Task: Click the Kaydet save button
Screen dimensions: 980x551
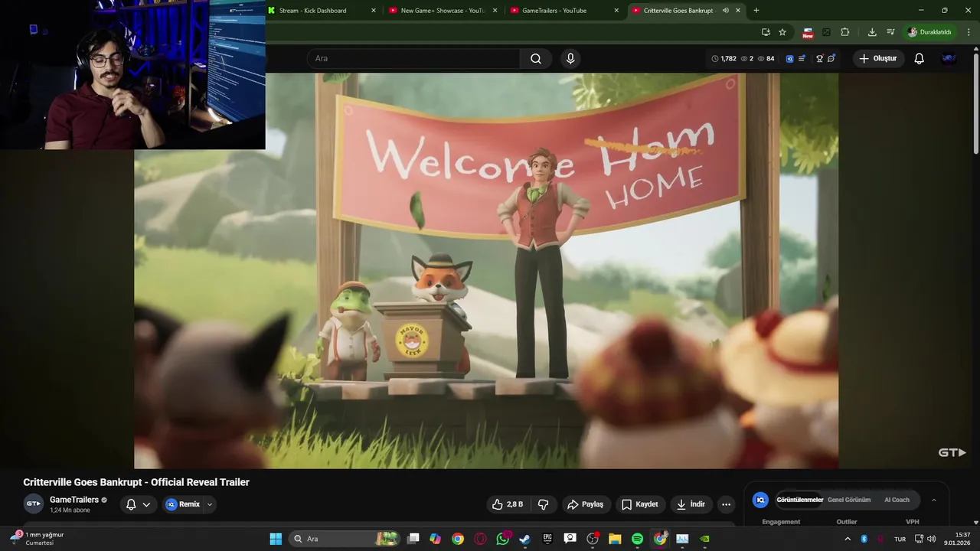Action: [639, 504]
